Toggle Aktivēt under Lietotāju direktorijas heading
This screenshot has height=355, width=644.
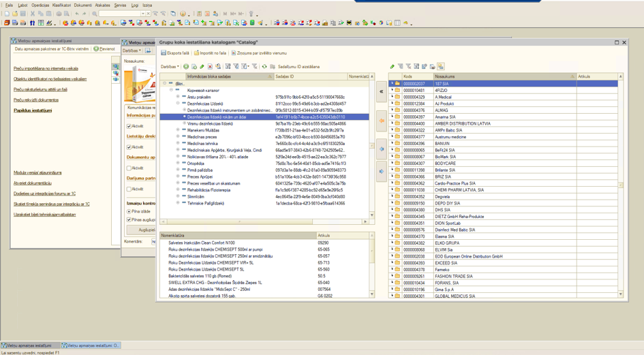[129, 147]
